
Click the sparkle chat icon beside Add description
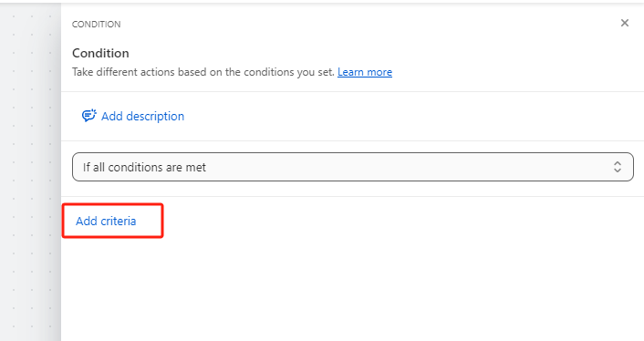pyautogui.click(x=88, y=116)
